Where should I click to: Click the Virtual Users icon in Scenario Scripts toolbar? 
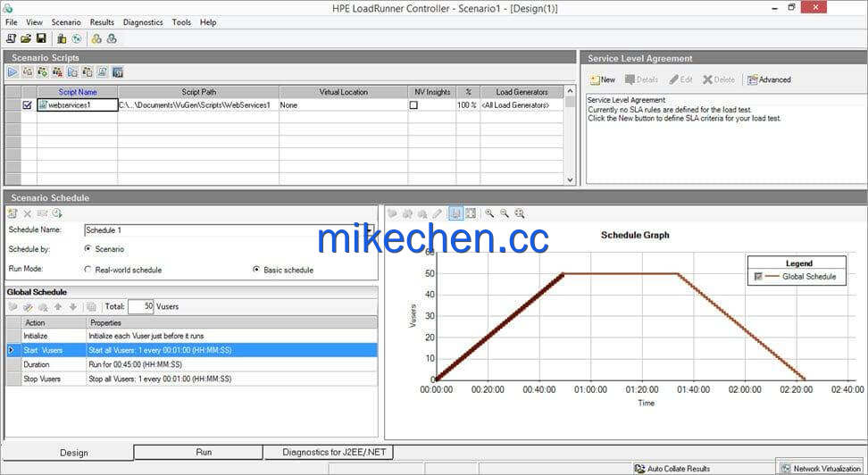28,72
